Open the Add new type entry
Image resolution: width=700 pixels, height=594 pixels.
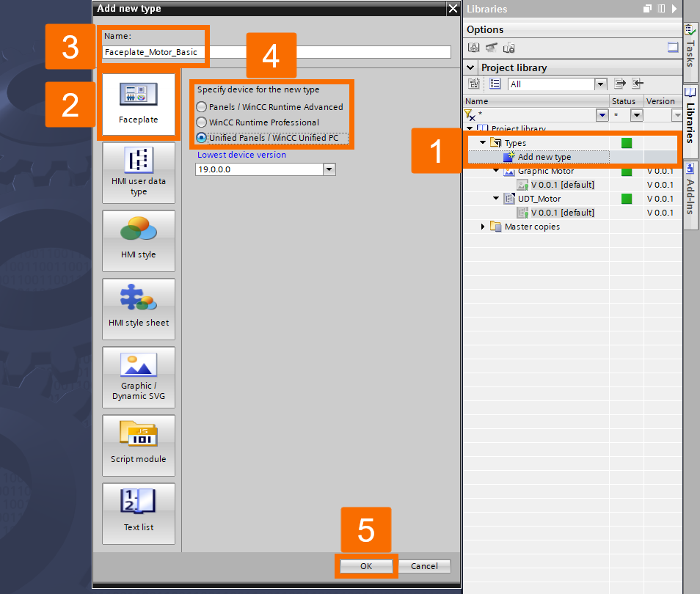tap(547, 155)
